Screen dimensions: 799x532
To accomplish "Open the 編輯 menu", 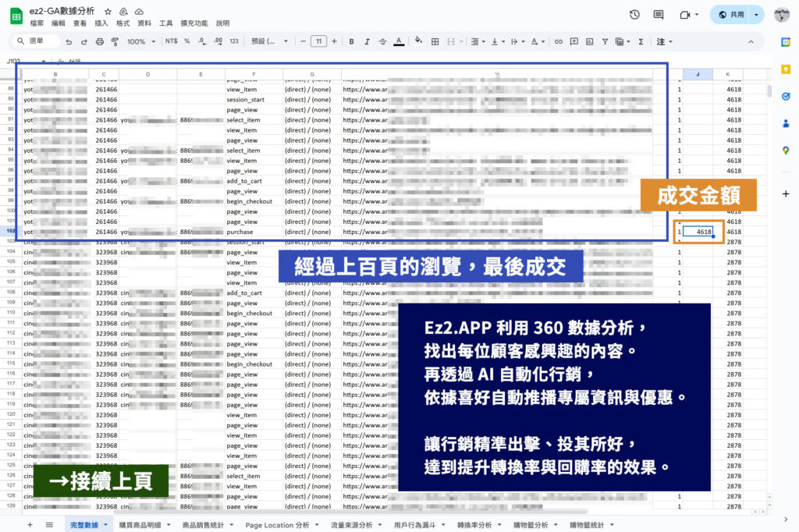I will [x=58, y=23].
